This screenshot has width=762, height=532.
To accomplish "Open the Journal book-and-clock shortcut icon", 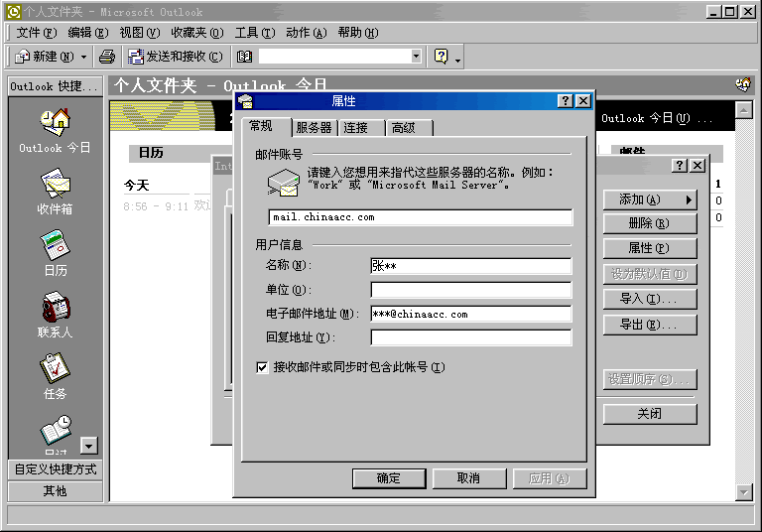I will pos(56,430).
